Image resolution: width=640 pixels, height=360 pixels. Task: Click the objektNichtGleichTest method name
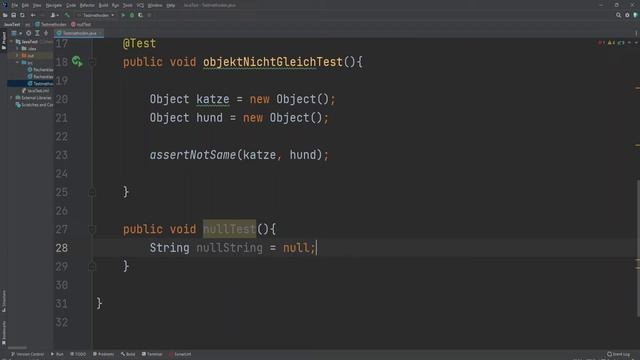(273, 62)
